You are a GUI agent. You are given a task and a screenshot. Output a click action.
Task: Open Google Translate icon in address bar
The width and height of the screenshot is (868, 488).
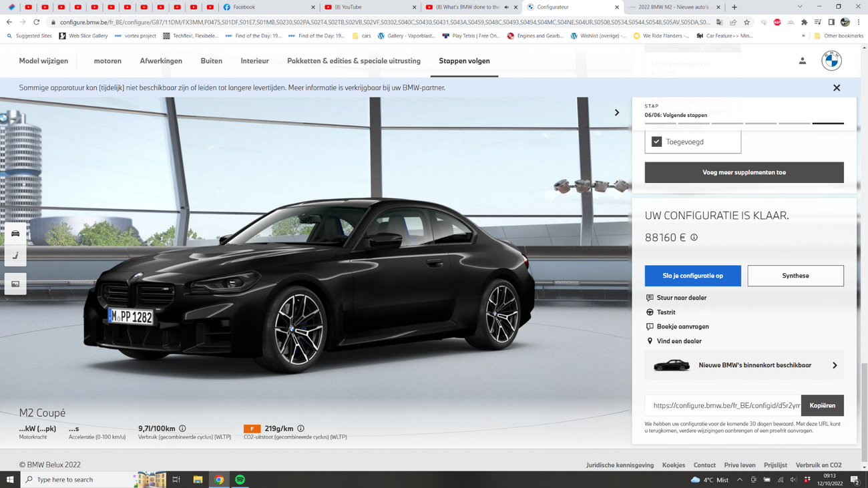click(x=719, y=22)
